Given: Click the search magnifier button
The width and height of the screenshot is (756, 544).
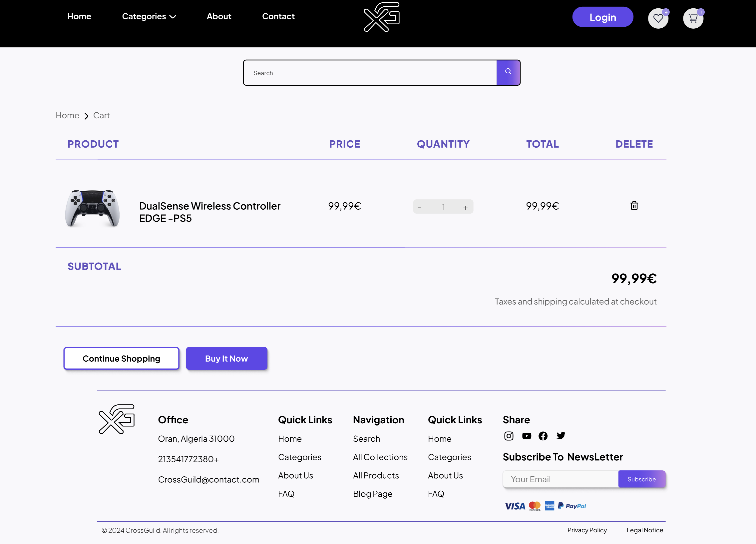Looking at the screenshot, I should pyautogui.click(x=508, y=72).
